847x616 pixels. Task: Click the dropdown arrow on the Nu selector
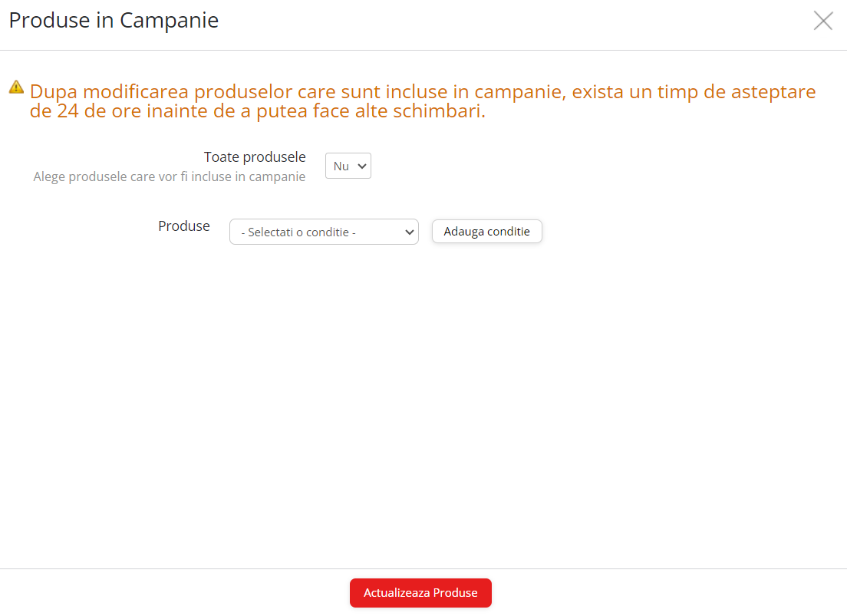point(360,166)
